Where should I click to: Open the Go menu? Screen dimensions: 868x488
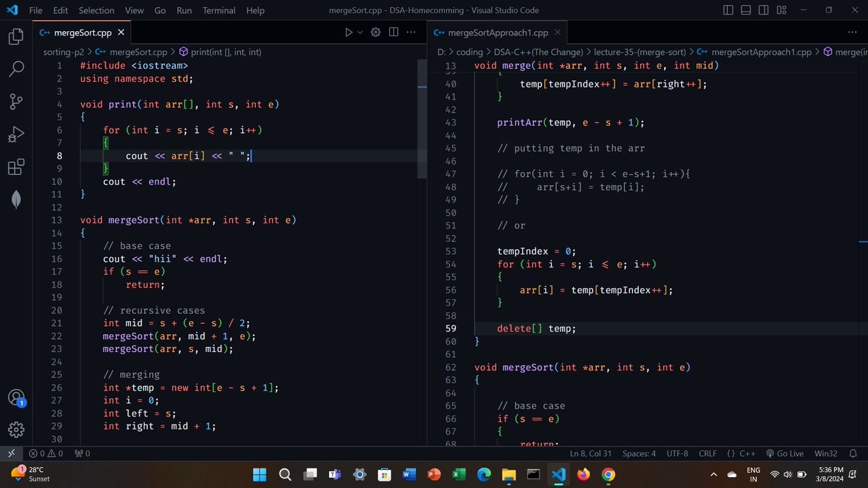pos(160,11)
